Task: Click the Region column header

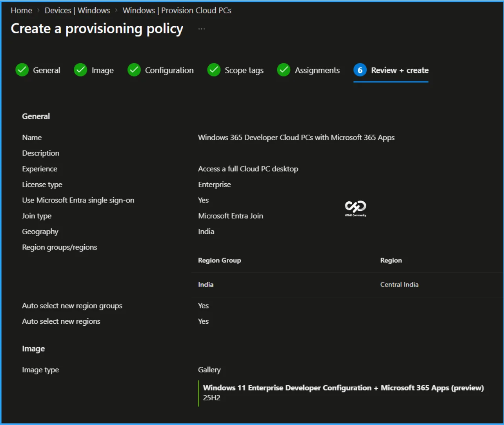Action: (x=391, y=260)
